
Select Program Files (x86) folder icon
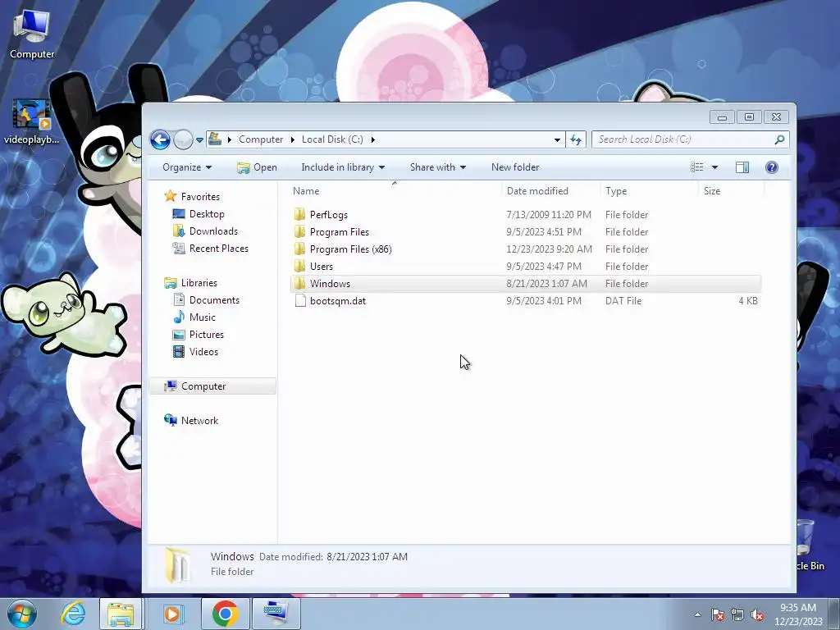tap(300, 249)
